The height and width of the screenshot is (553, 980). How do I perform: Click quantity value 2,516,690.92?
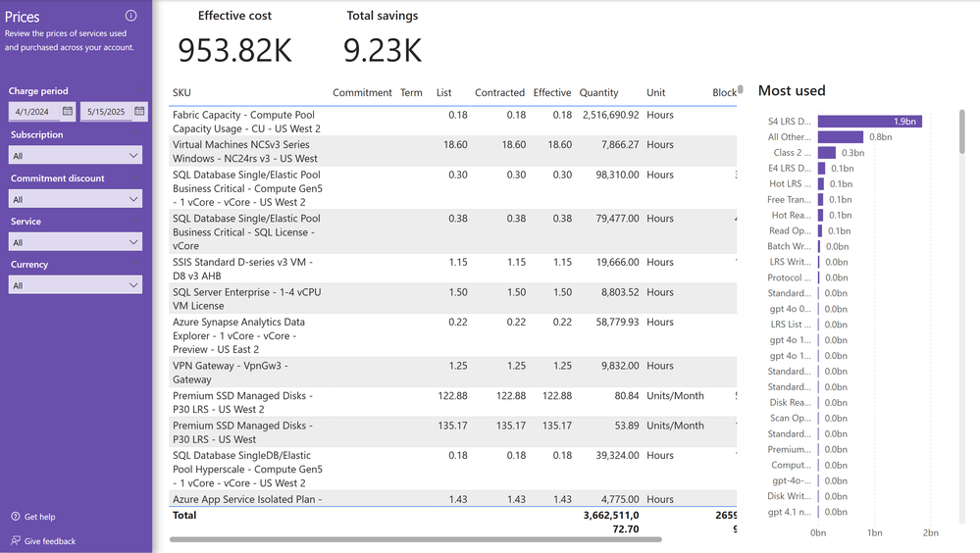pyautogui.click(x=610, y=115)
